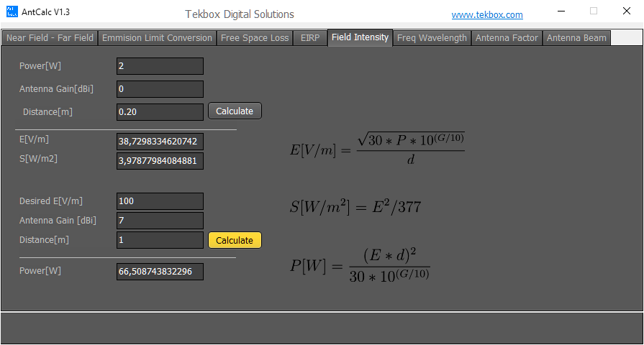Close the AntCalc window
Image resolution: width=644 pixels, height=345 pixels.
626,11
